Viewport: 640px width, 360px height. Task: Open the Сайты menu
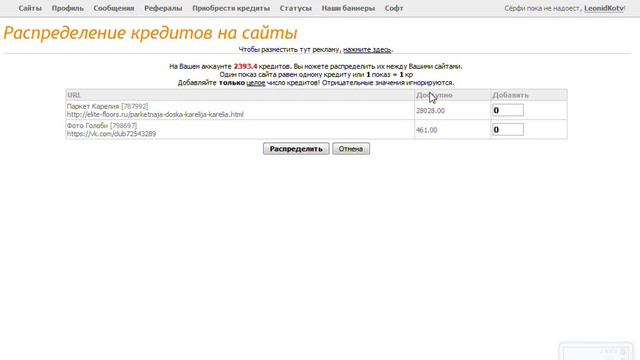(x=30, y=8)
